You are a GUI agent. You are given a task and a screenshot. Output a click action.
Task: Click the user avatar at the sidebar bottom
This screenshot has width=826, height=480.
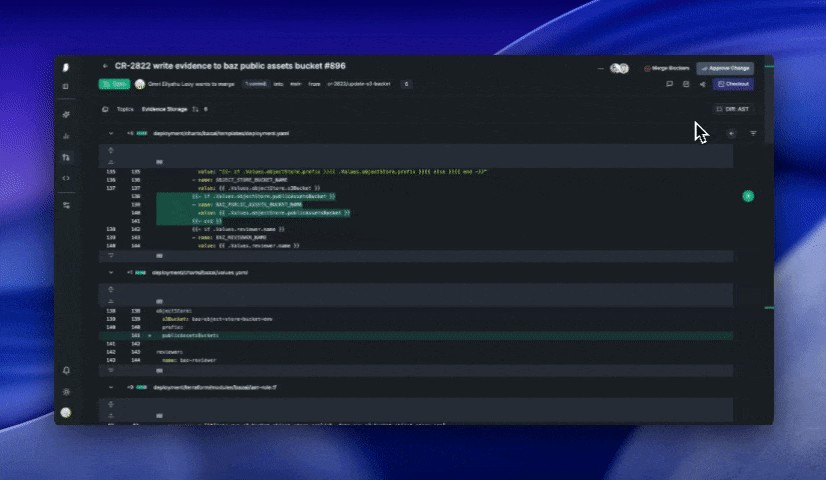pos(66,412)
